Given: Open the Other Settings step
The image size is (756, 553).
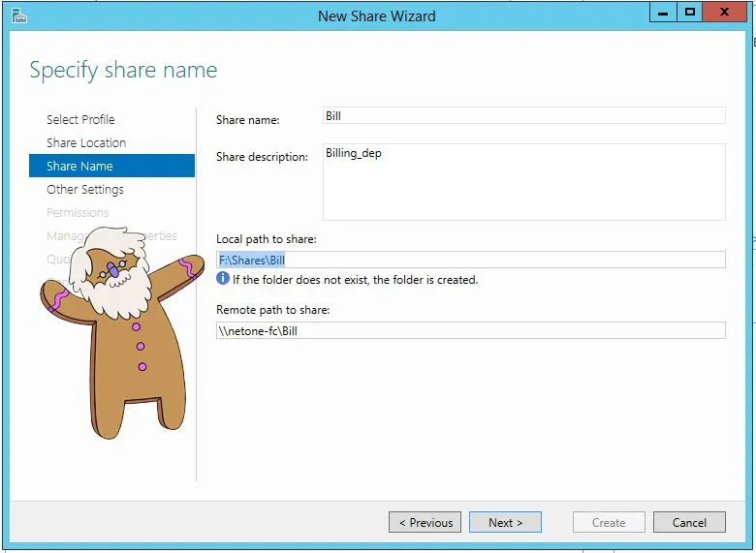Looking at the screenshot, I should point(85,189).
